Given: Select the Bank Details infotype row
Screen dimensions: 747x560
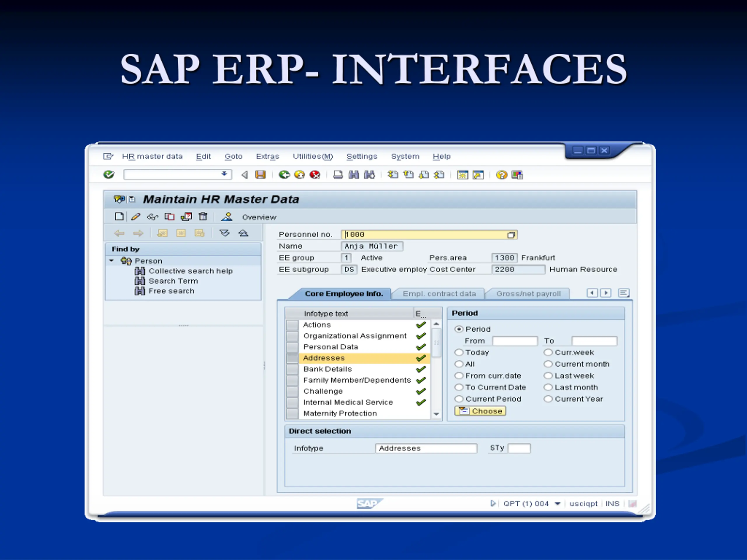Looking at the screenshot, I should 358,369.
